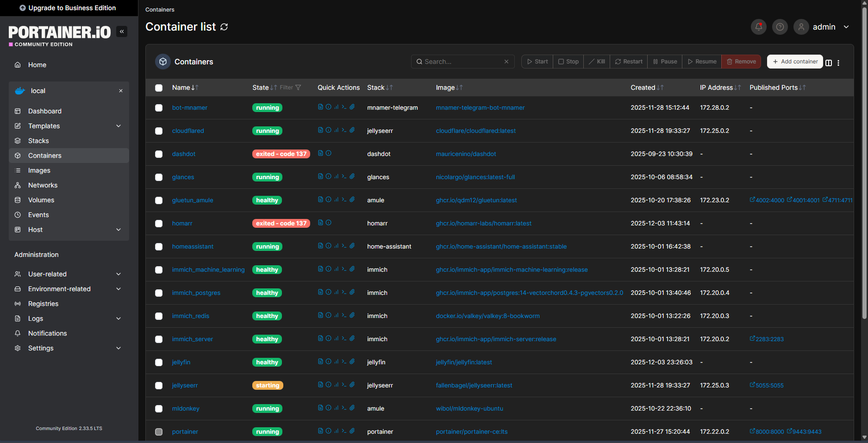Expand the Templates sidebar section

pyautogui.click(x=119, y=126)
